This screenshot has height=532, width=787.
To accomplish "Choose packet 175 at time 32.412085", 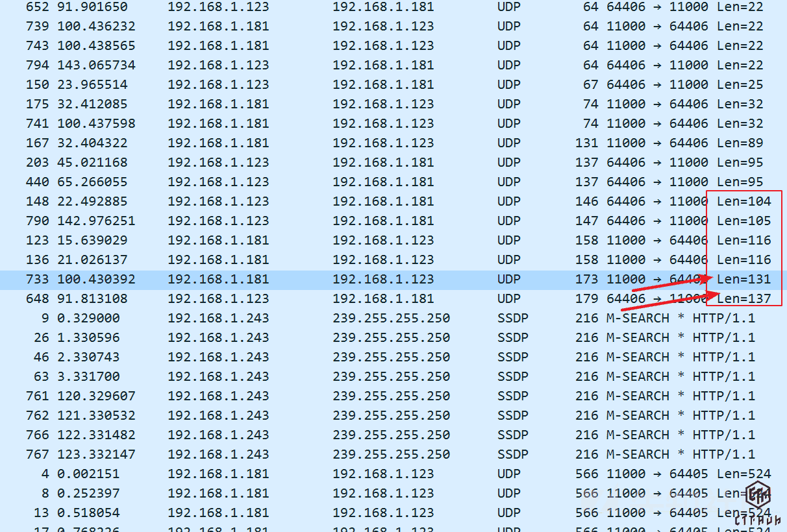I will [390, 104].
